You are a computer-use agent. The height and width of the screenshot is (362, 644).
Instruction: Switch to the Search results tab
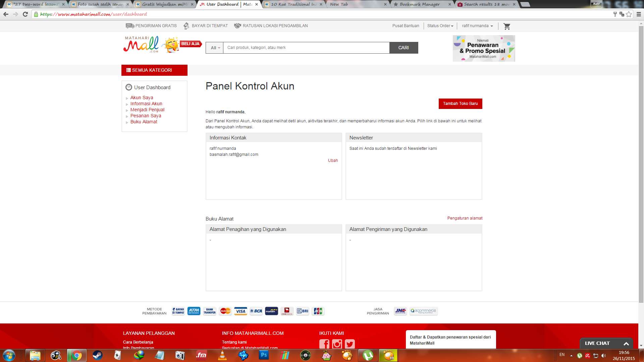tap(486, 4)
